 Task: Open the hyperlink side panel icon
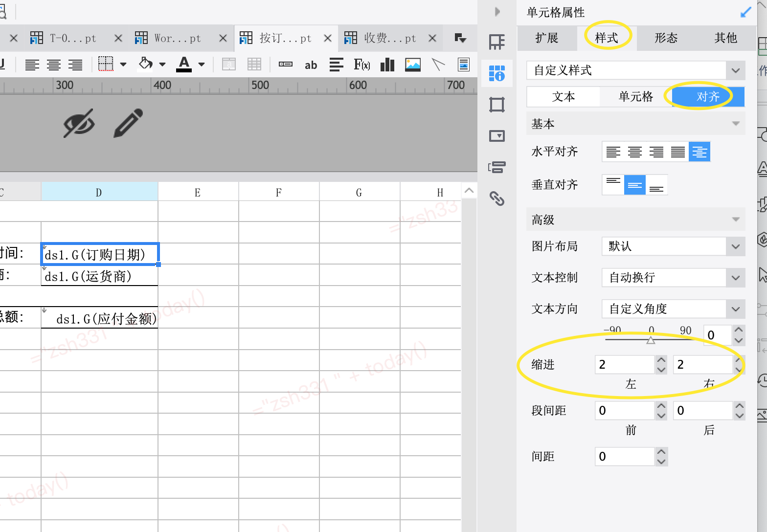(497, 199)
